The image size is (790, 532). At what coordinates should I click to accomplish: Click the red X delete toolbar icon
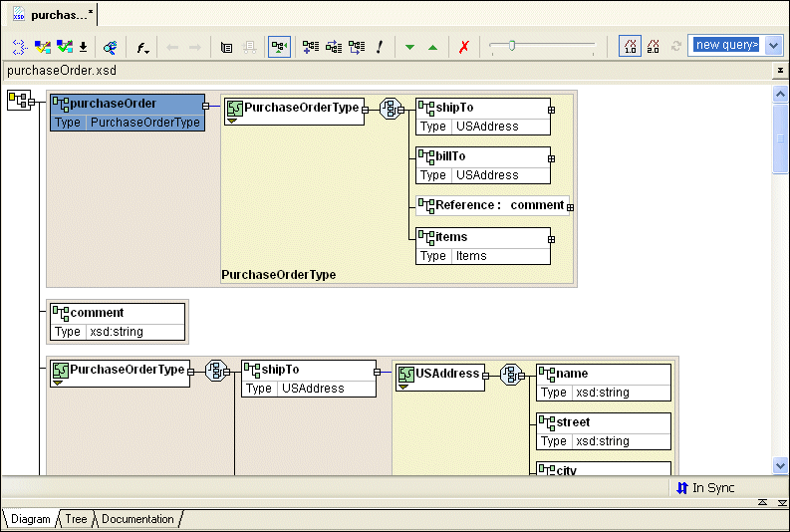pos(463,47)
